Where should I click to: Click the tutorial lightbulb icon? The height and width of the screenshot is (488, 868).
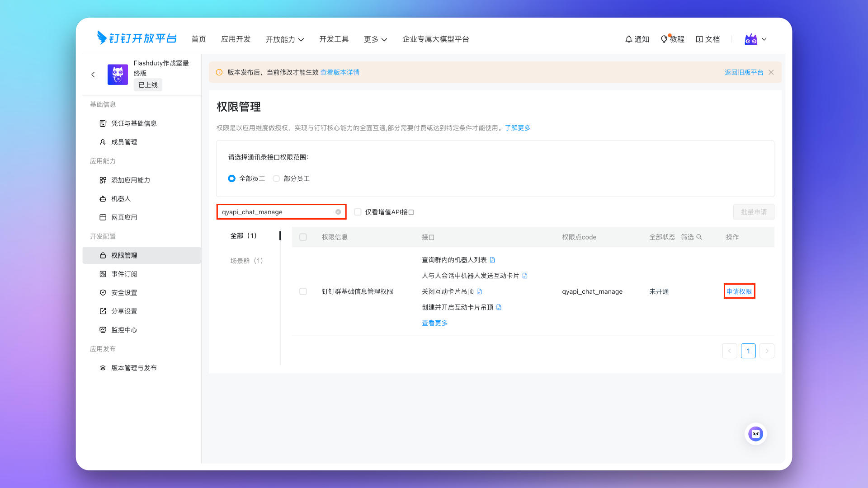pyautogui.click(x=664, y=39)
